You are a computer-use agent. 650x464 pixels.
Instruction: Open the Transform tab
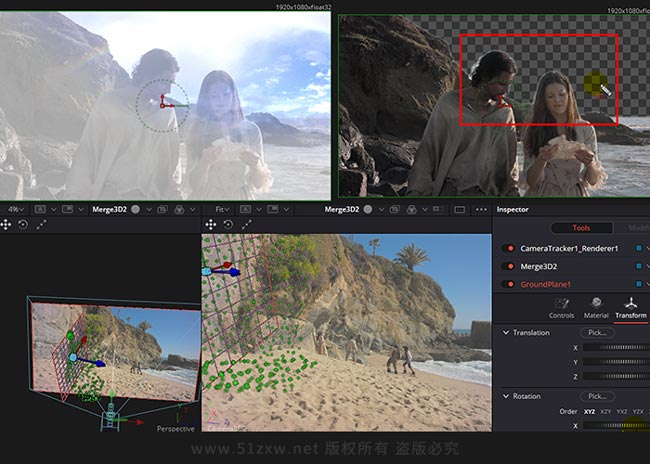tap(631, 308)
